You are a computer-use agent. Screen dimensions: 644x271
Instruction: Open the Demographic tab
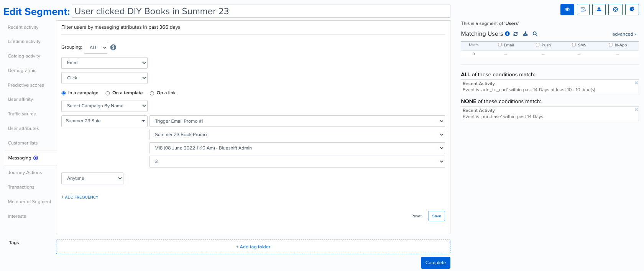[22, 71]
